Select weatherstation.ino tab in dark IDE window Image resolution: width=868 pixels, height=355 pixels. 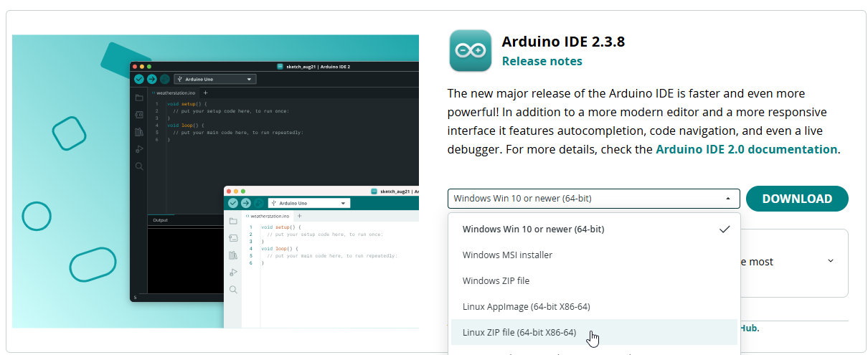172,93
